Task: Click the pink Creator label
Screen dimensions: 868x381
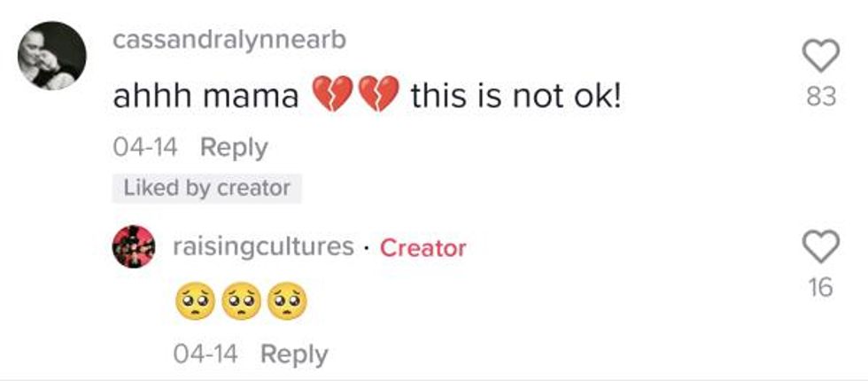Action: (422, 248)
